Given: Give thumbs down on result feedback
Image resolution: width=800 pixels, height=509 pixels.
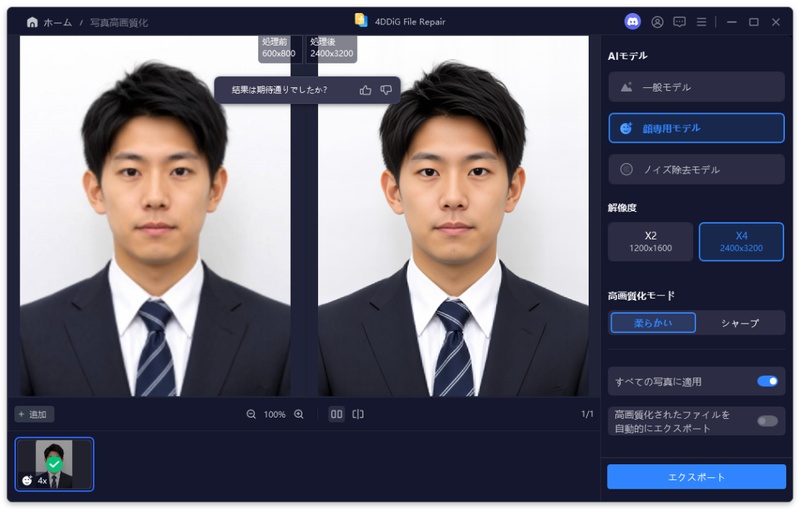Looking at the screenshot, I should 386,90.
